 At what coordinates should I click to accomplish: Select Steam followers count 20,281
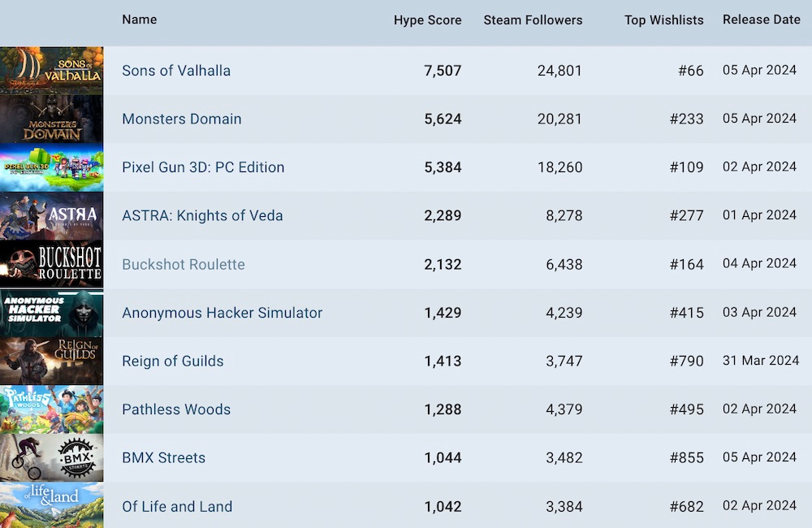click(559, 119)
